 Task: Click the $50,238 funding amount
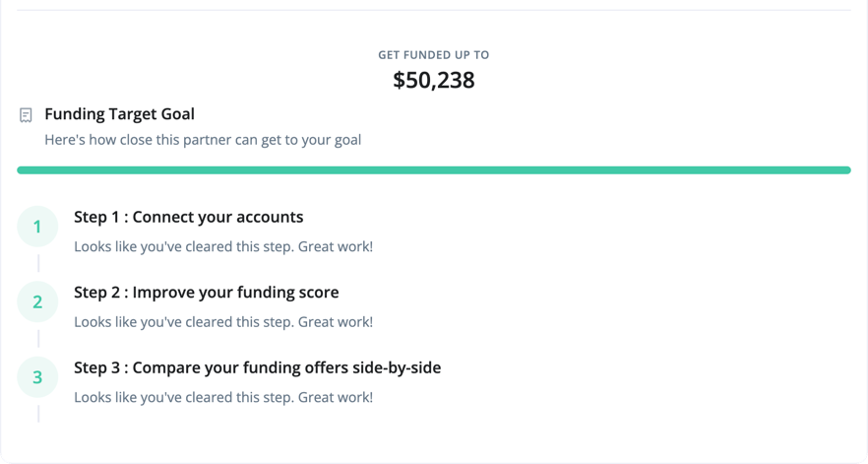point(434,80)
